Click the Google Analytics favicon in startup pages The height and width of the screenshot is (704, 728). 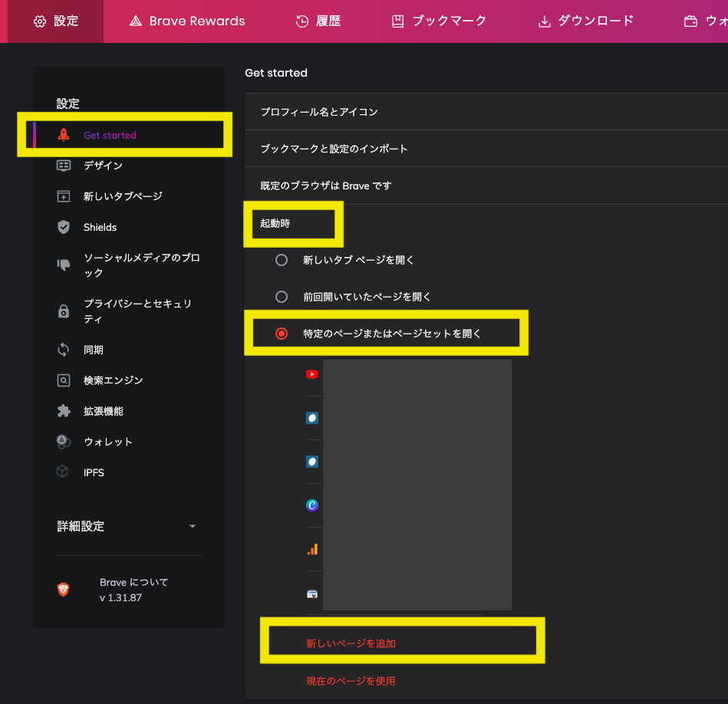[x=312, y=549]
